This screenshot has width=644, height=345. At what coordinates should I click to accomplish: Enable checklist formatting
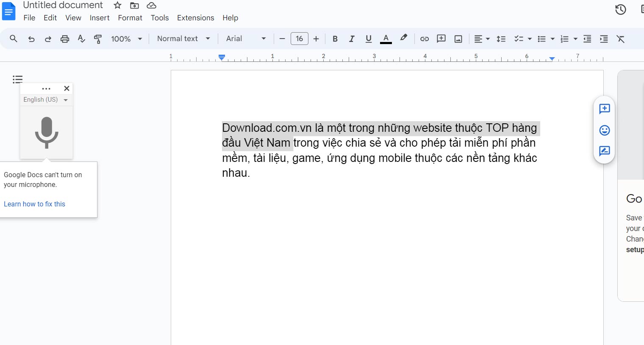(519, 39)
